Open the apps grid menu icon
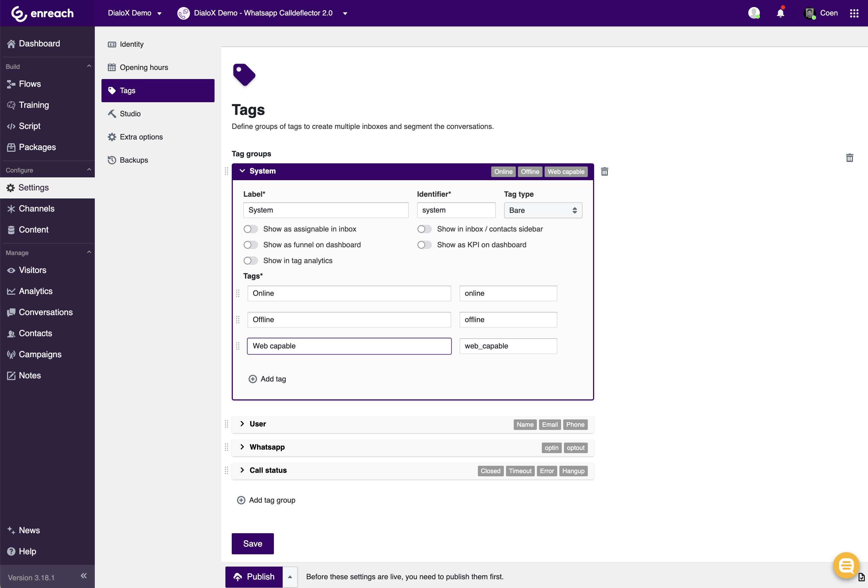Screen dimensions: 868x588 coord(854,13)
